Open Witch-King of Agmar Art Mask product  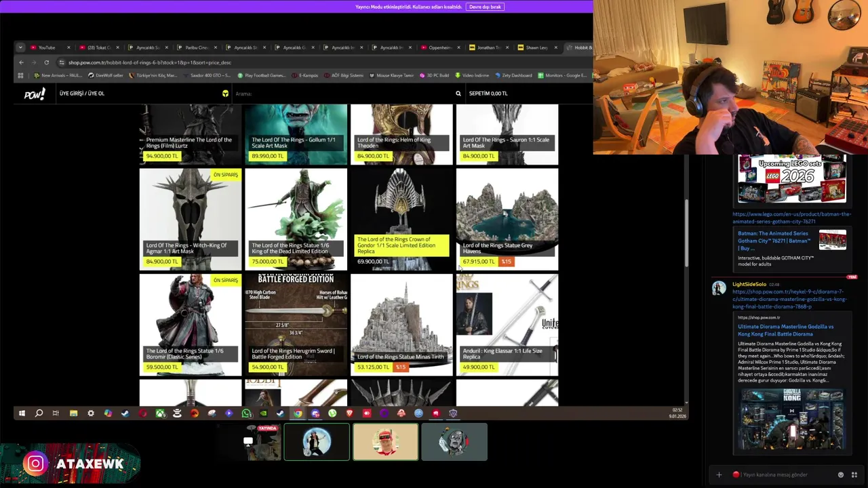pos(191,219)
